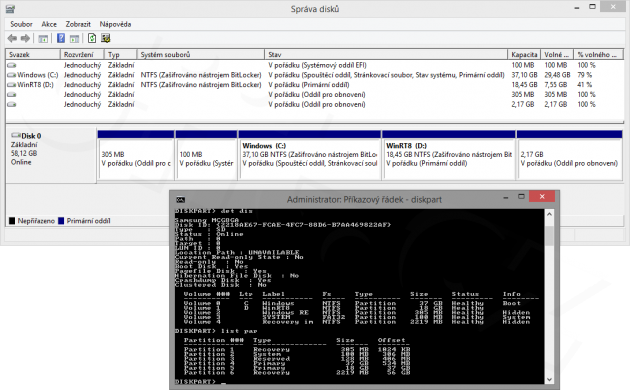630x390 pixels.
Task: Click the command prompt vertical scrollbar thumb
Action: [x=549, y=235]
